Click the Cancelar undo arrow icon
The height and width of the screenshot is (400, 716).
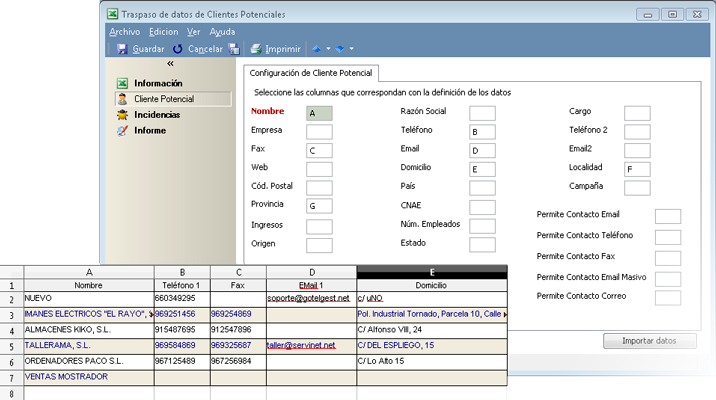[178, 49]
